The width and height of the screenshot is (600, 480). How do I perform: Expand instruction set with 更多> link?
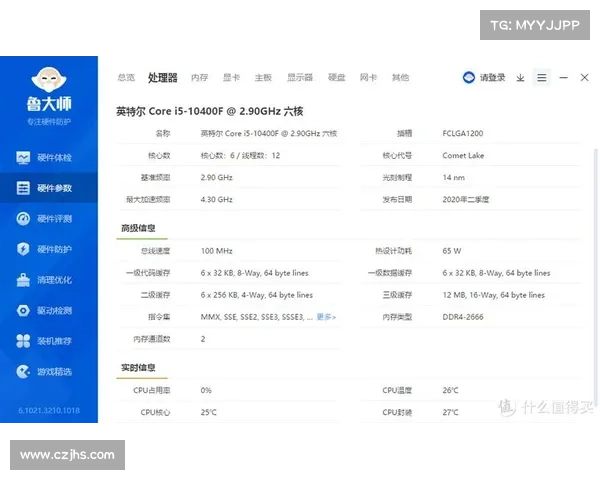coord(326,317)
